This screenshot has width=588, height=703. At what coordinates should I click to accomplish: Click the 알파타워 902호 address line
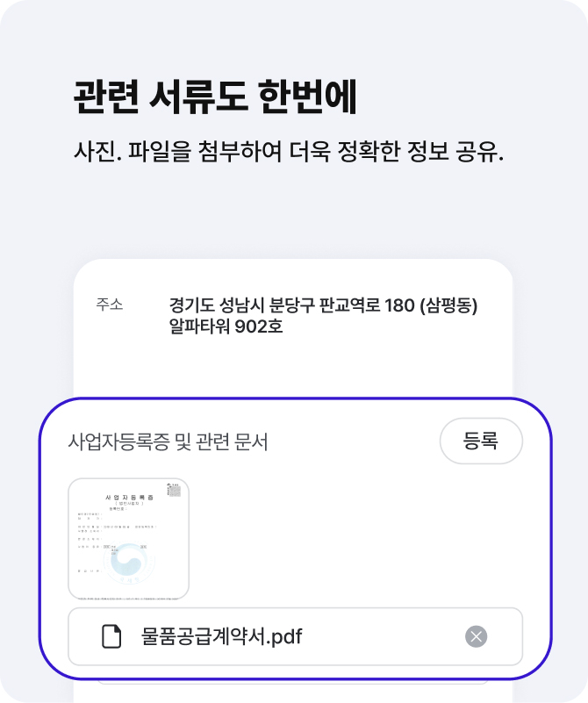pos(226,326)
